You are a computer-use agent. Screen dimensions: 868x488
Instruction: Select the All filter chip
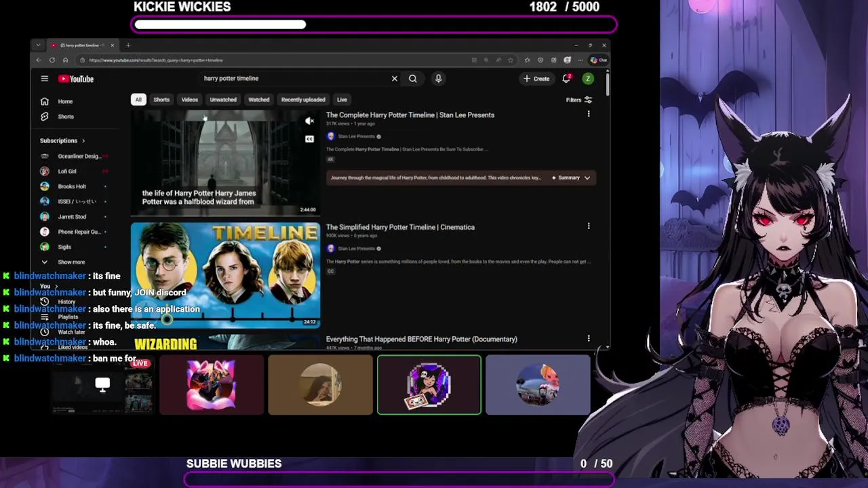pos(138,100)
